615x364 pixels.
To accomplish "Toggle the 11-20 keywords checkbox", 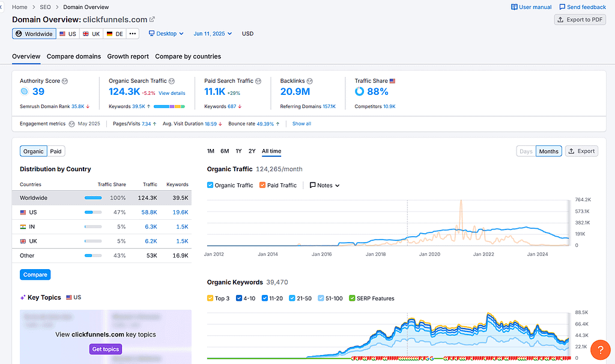I will point(265,298).
